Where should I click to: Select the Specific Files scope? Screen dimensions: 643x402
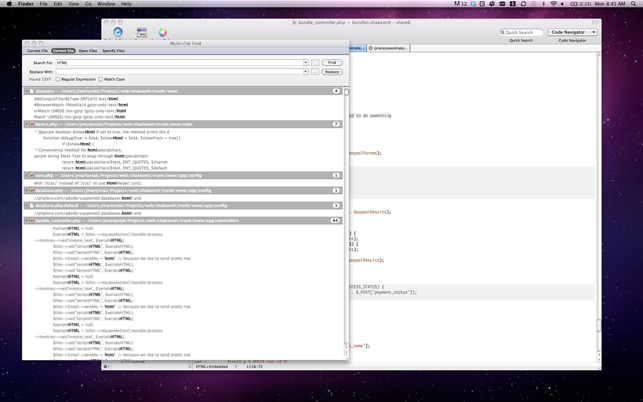[x=114, y=51]
